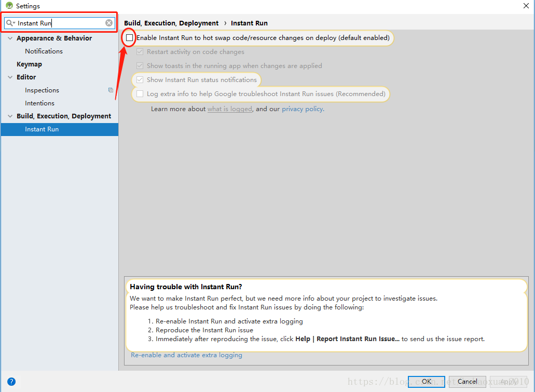Click Instant Run breadcrumb title
The width and height of the screenshot is (535, 392).
250,23
